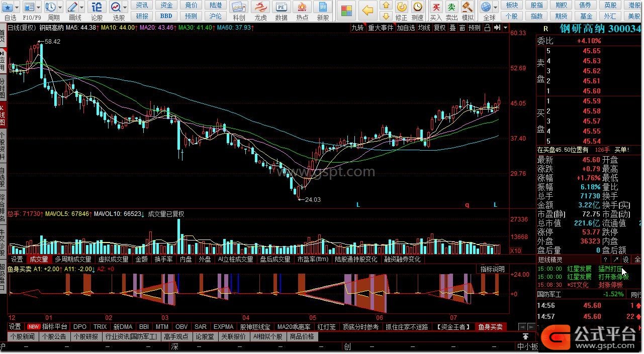Open the 新股 IPO icon
Viewport: 644px width, 354px height.
[323, 8]
